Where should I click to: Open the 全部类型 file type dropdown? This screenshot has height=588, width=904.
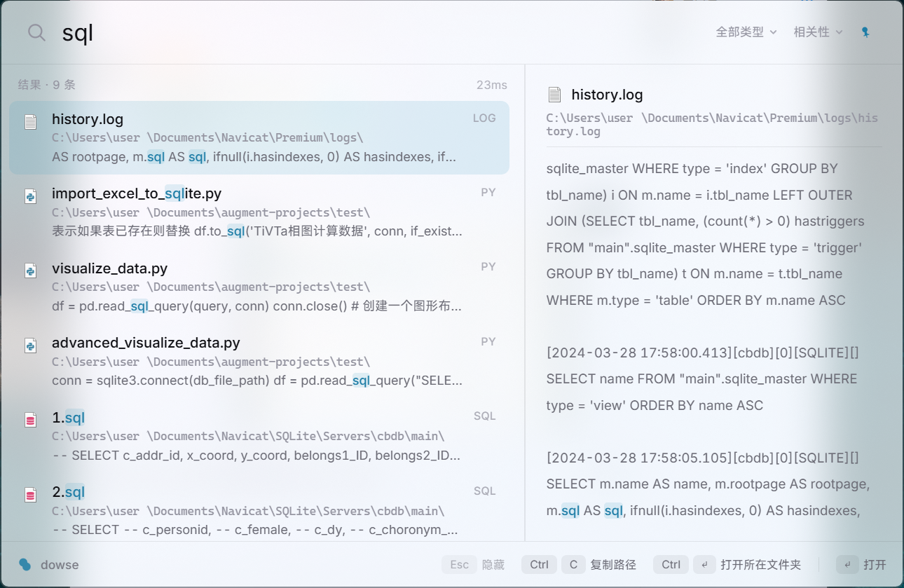746,32
